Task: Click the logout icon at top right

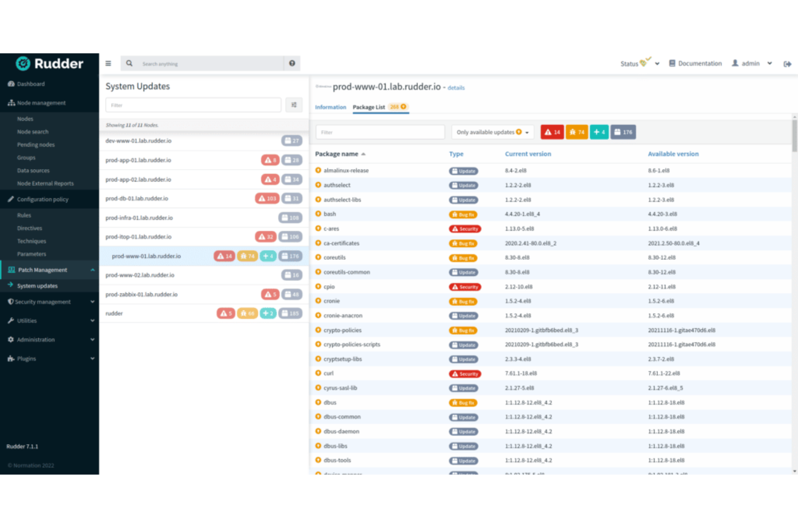Action: pos(787,64)
